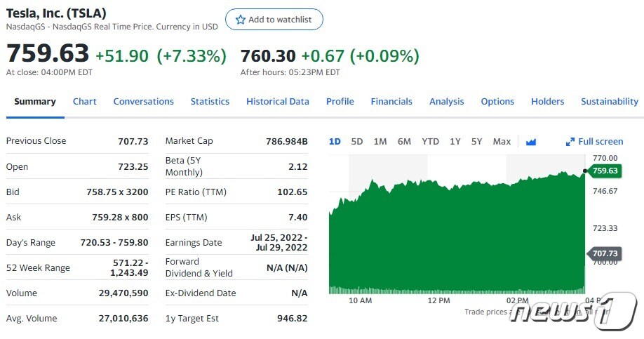Click the 707.73 previous close chart marker
The height and width of the screenshot is (339, 644).
[x=605, y=253]
